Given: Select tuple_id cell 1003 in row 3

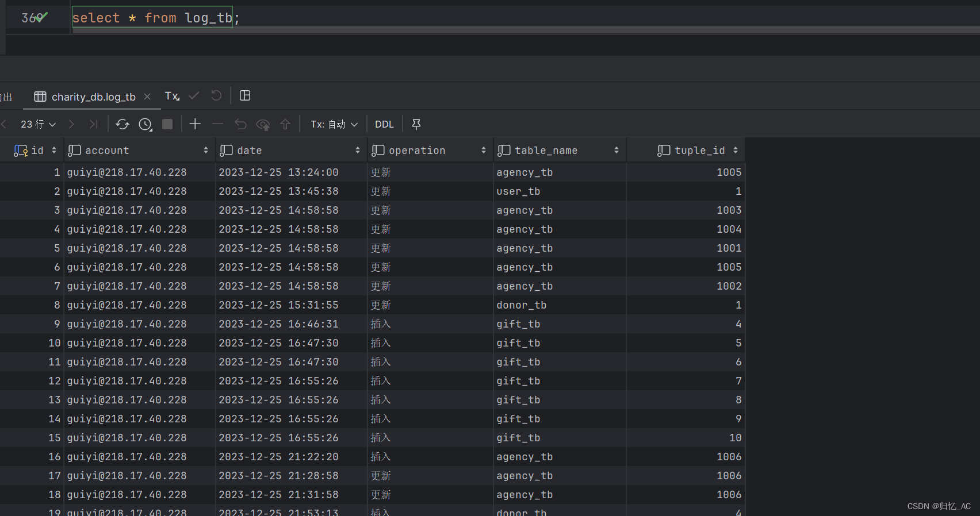Looking at the screenshot, I should [686, 210].
